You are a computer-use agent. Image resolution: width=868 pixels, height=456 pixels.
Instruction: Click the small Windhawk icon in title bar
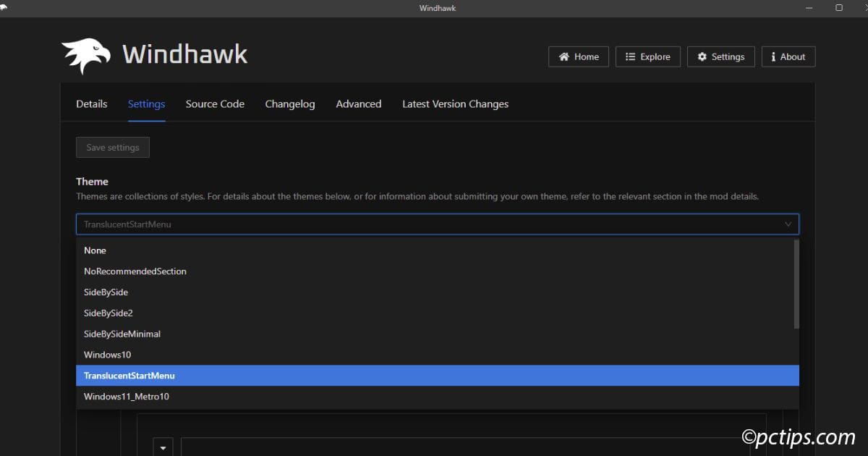(x=5, y=8)
